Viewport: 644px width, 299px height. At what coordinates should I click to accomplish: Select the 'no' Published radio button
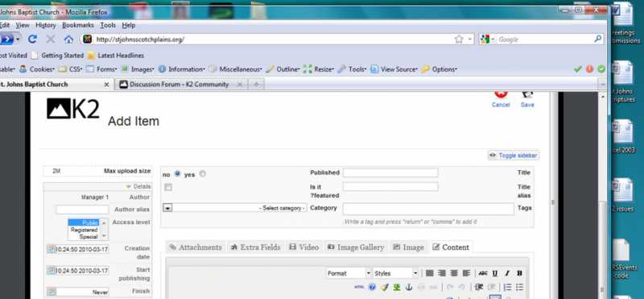tap(177, 174)
